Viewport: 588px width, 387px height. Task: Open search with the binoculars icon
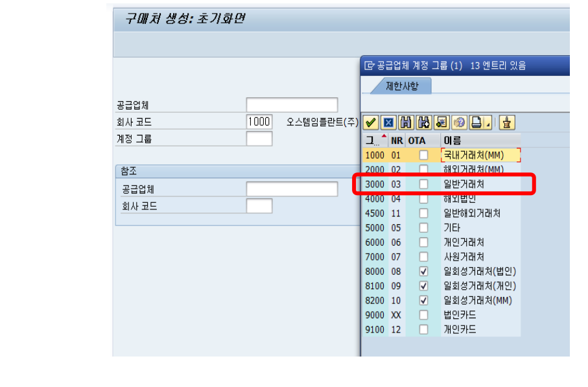[x=406, y=122]
